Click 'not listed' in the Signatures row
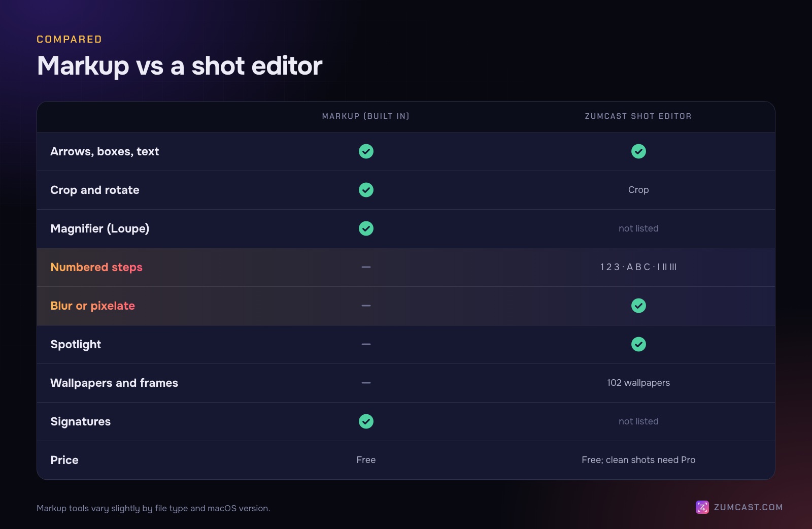 [x=638, y=421]
